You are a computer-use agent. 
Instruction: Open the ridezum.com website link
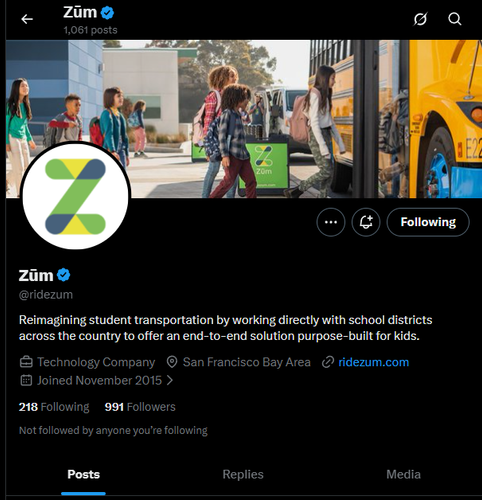coord(374,362)
